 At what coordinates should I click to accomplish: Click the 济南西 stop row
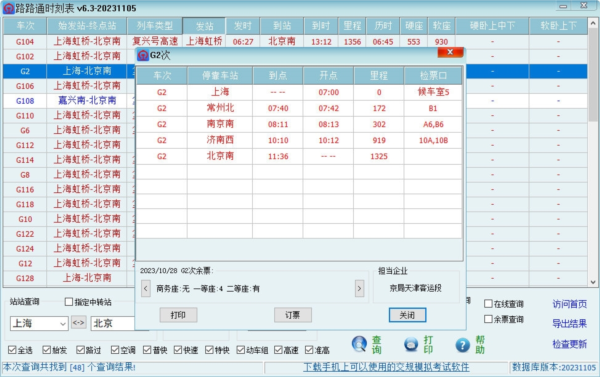point(299,140)
